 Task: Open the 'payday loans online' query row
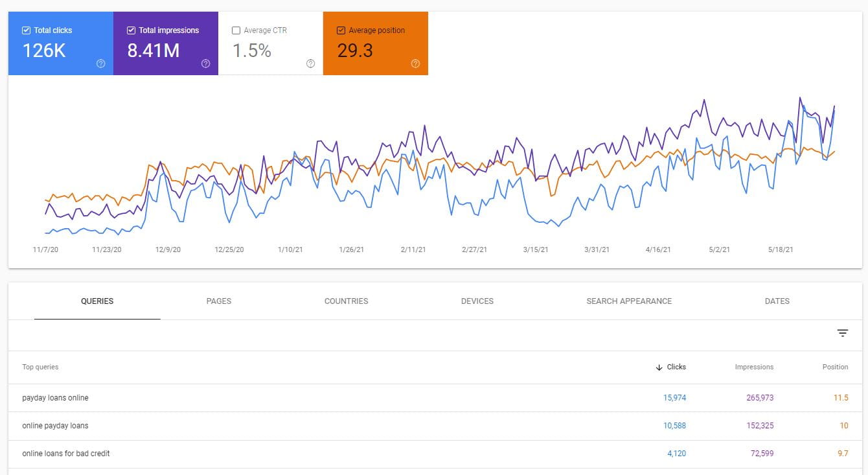pyautogui.click(x=55, y=398)
